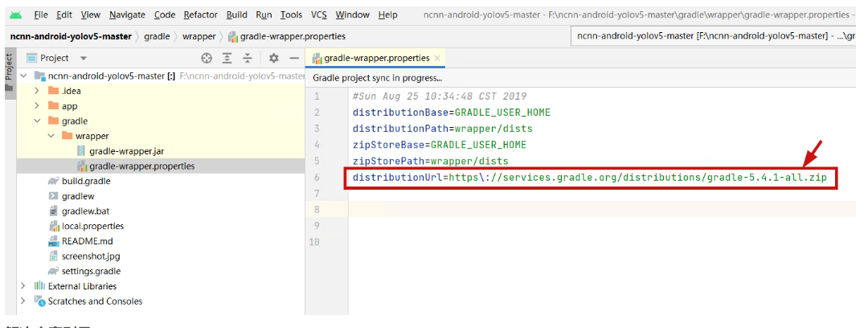Open Project panel settings gear
The image size is (868, 328).
[x=273, y=58]
